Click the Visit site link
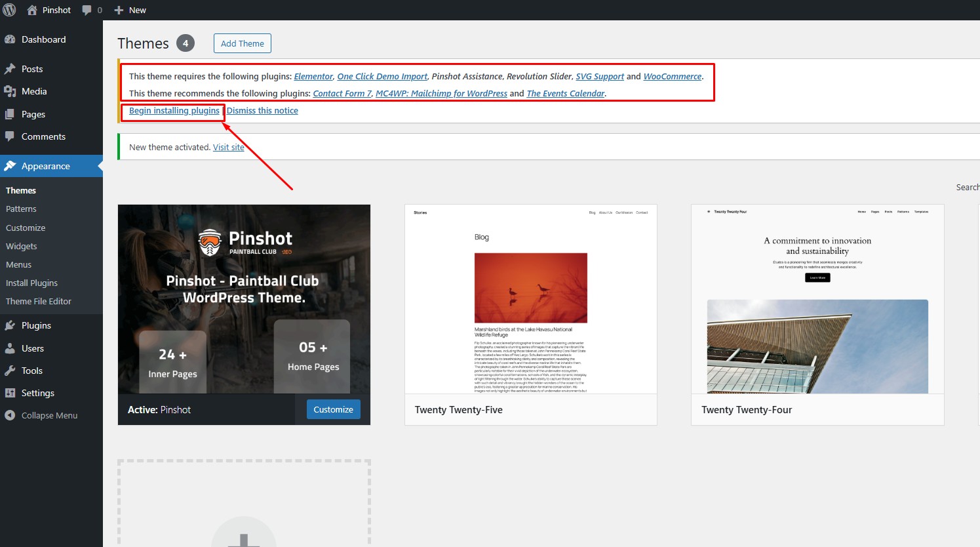The image size is (980, 547). tap(229, 147)
